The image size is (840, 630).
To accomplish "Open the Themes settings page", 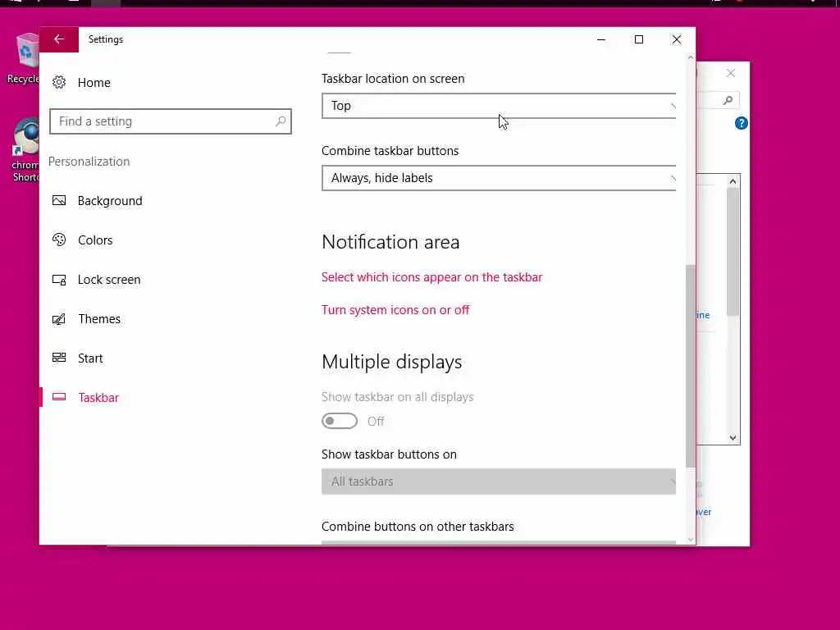I will [99, 319].
